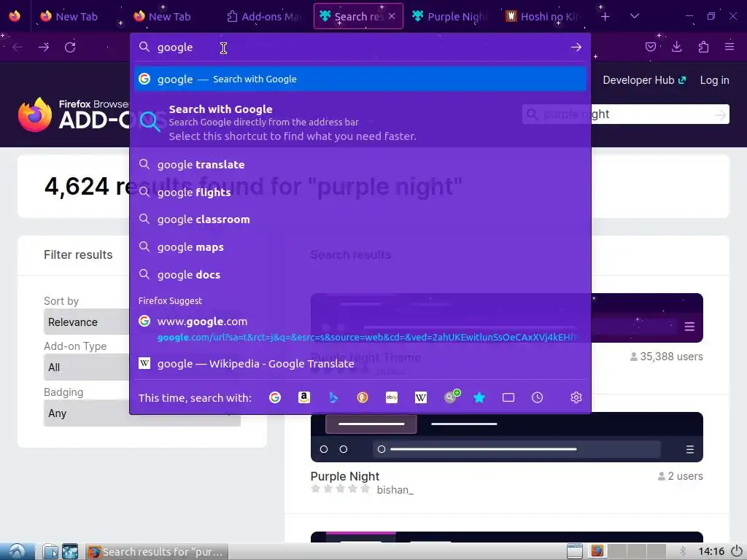Image resolution: width=747 pixels, height=560 pixels.
Task: Search this time with Wikipedia icon
Action: click(421, 397)
